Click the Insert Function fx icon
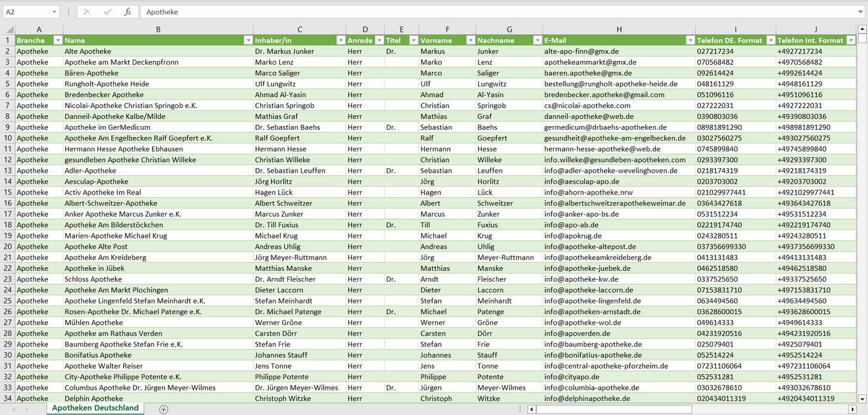This screenshot has width=868, height=415. pyautogui.click(x=127, y=12)
